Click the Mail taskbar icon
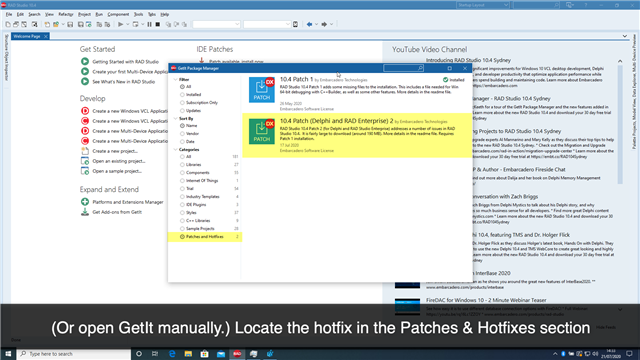 coord(221,354)
